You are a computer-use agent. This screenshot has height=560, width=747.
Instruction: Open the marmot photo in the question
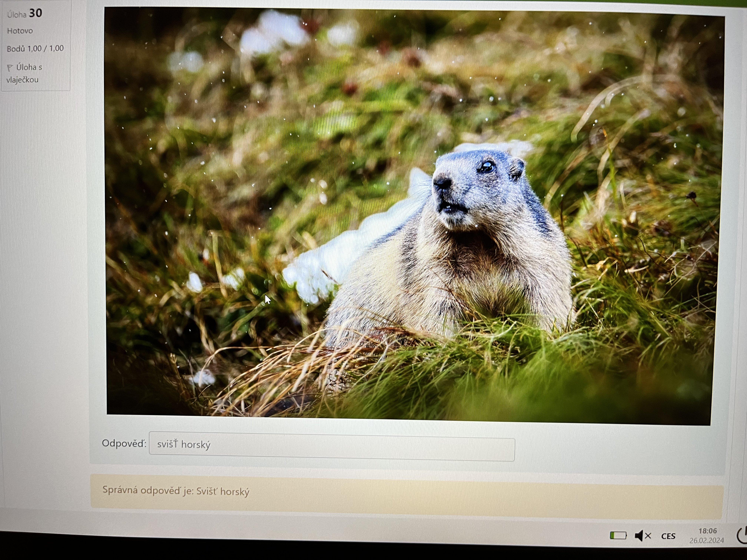point(414,216)
